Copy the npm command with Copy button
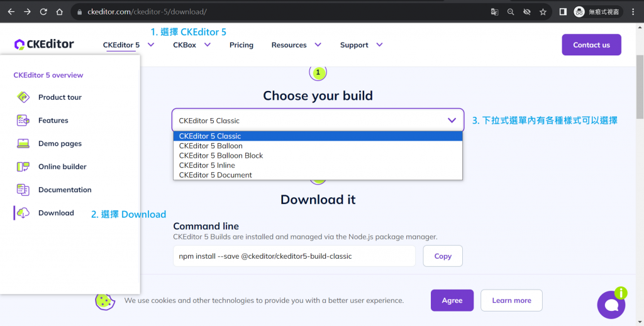This screenshot has width=644, height=326. 443,256
